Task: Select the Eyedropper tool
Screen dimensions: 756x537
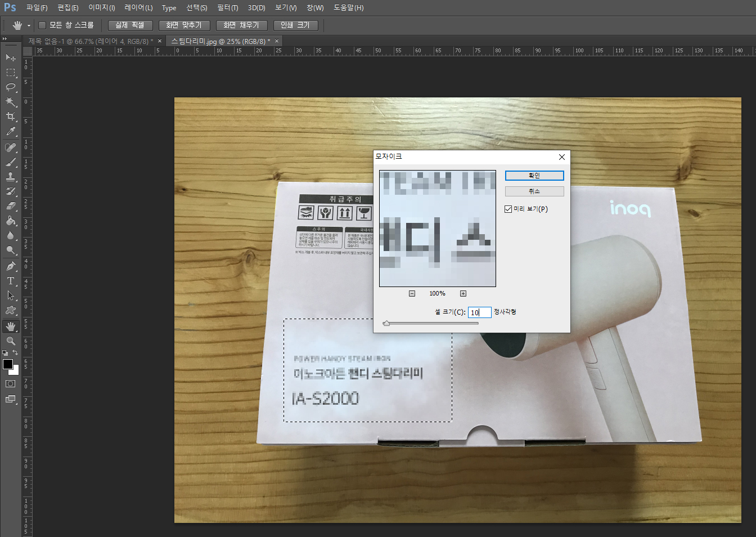Action: tap(11, 132)
